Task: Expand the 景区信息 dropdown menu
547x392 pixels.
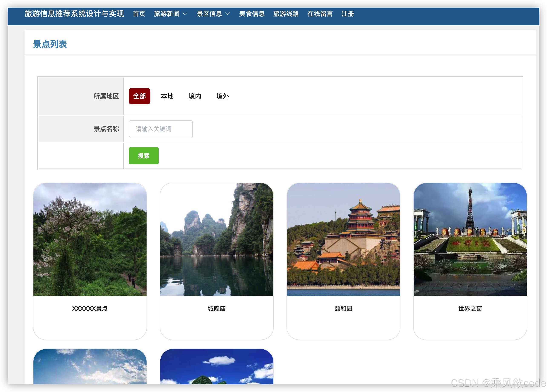Action: point(209,14)
